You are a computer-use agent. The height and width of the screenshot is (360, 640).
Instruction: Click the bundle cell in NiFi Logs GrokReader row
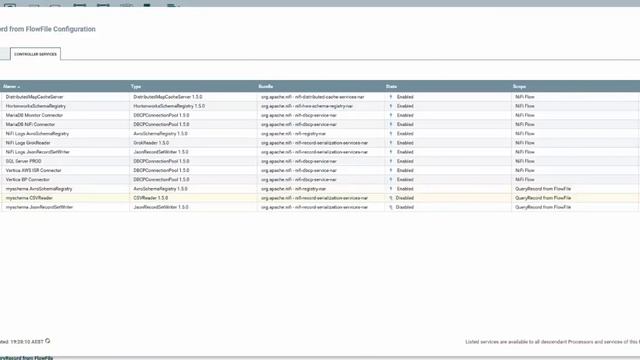point(315,143)
